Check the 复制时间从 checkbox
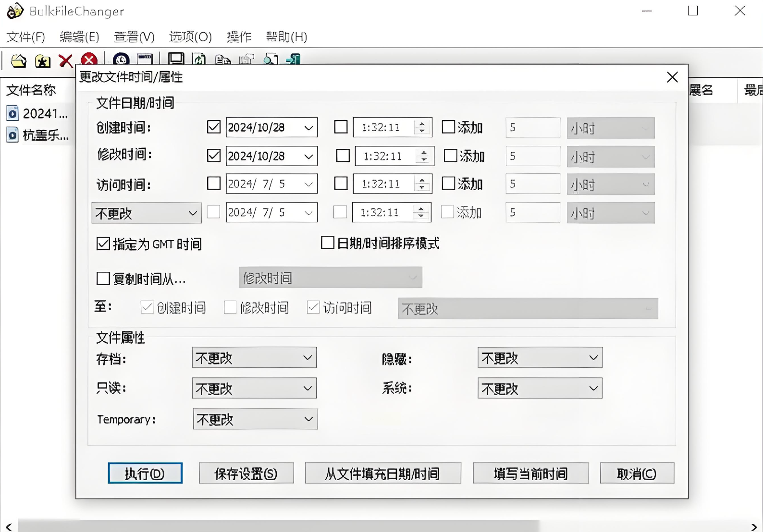The image size is (763, 532). click(103, 278)
